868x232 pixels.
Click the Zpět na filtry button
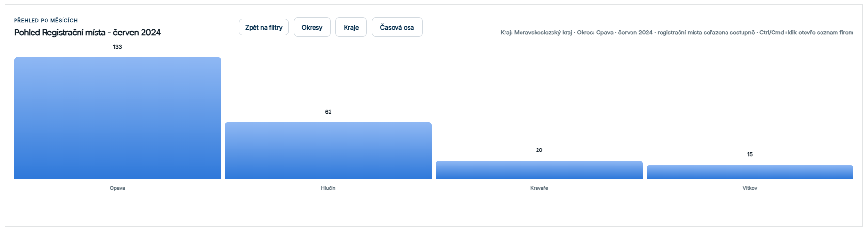[x=264, y=27]
